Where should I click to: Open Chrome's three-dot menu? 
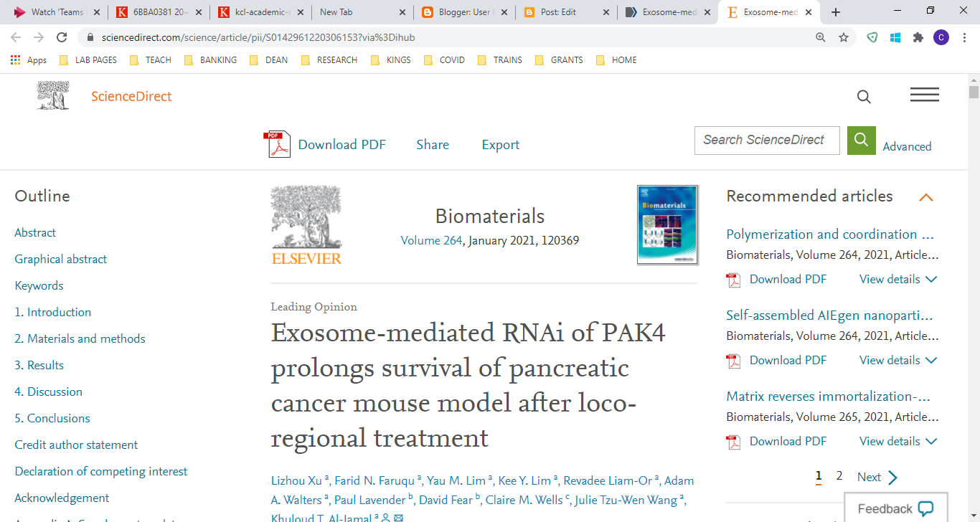964,37
